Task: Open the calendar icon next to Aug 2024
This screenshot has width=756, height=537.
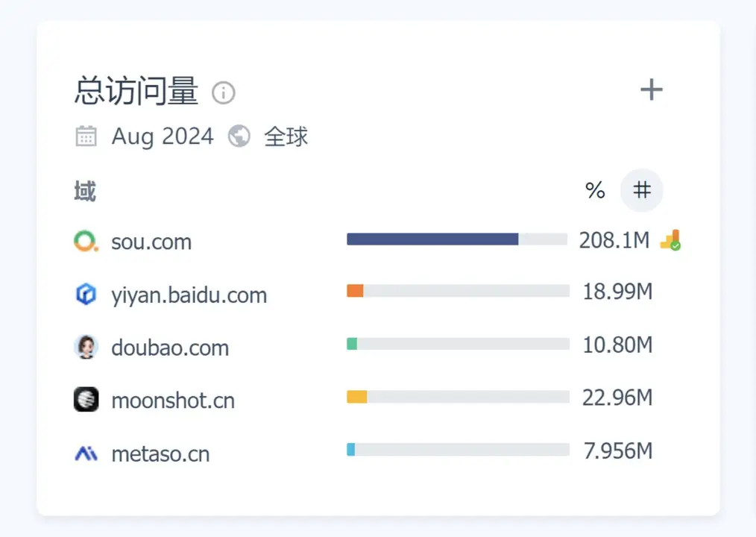Action: [86, 136]
